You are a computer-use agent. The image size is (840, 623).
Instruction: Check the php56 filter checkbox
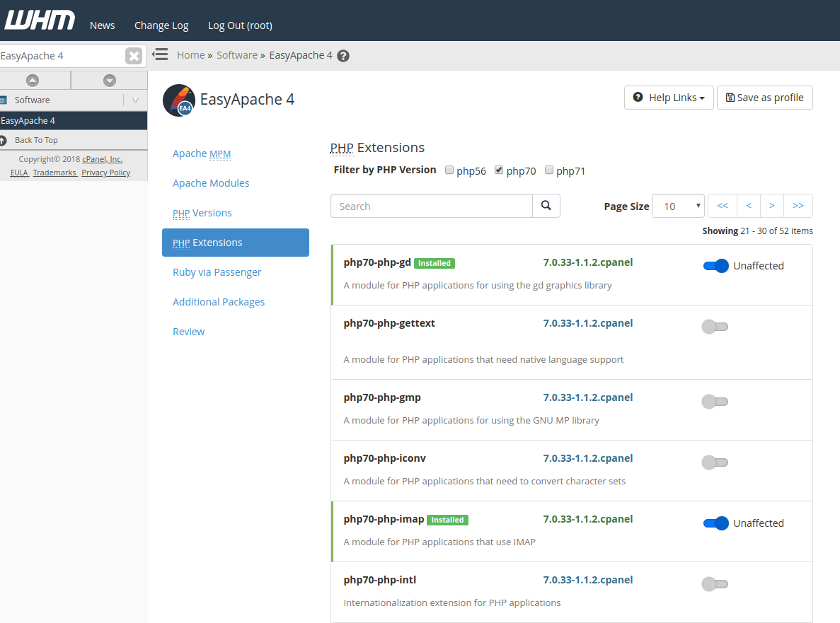point(449,170)
